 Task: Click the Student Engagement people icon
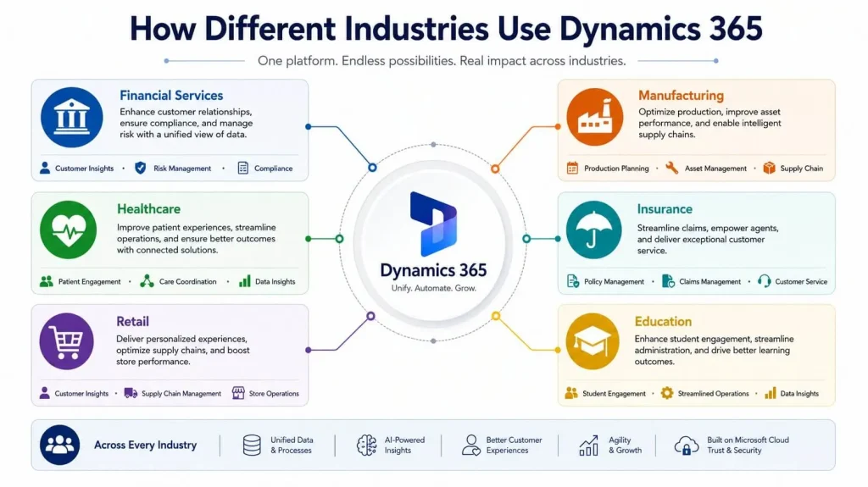point(571,393)
